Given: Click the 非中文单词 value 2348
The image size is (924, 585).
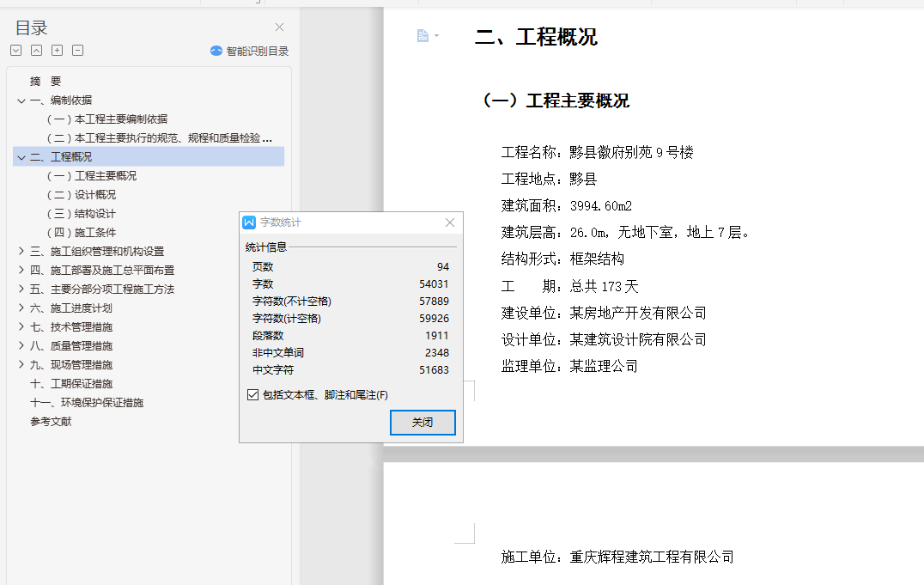Looking at the screenshot, I should point(436,353).
